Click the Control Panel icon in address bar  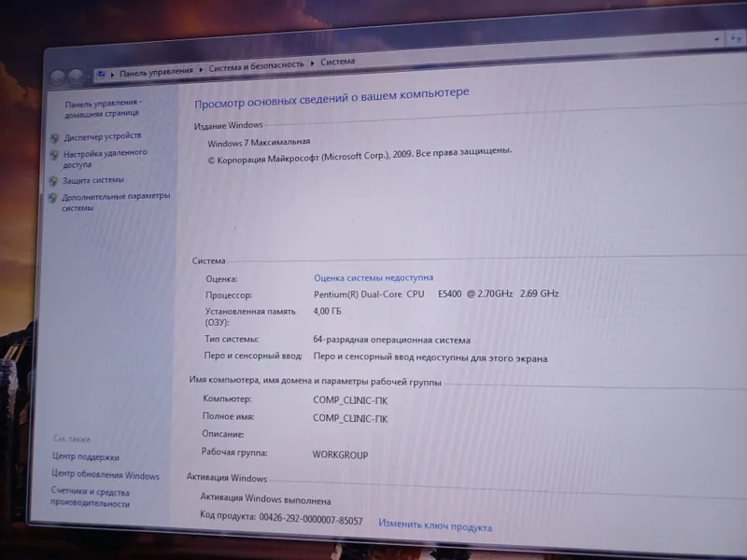coord(101,75)
